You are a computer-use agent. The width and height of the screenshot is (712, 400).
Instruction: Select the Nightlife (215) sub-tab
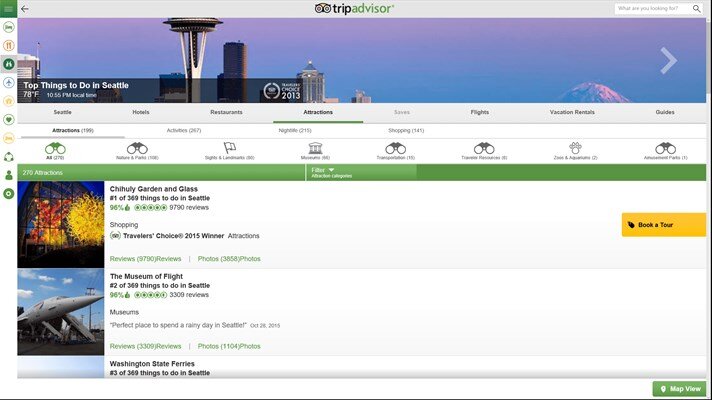point(294,130)
